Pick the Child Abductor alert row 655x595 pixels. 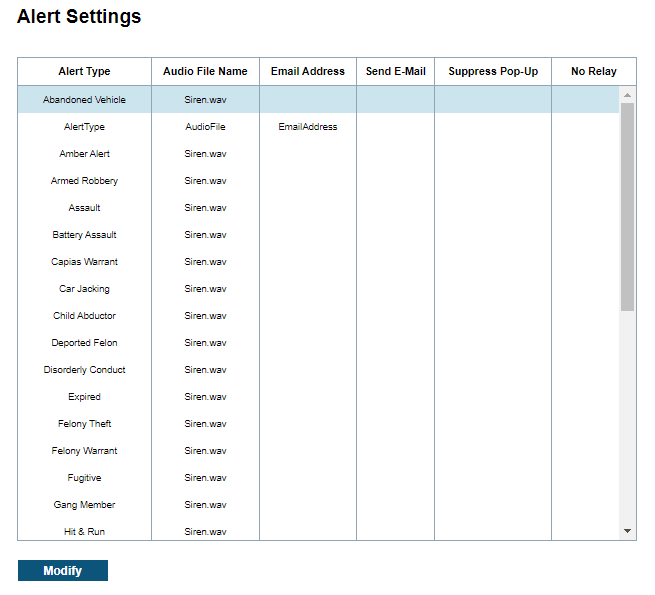[85, 316]
